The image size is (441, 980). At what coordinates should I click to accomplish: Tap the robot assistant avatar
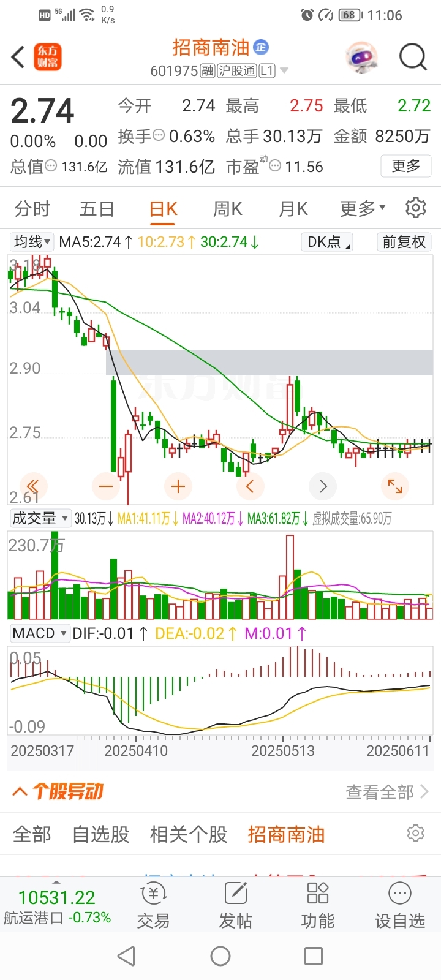click(x=361, y=57)
